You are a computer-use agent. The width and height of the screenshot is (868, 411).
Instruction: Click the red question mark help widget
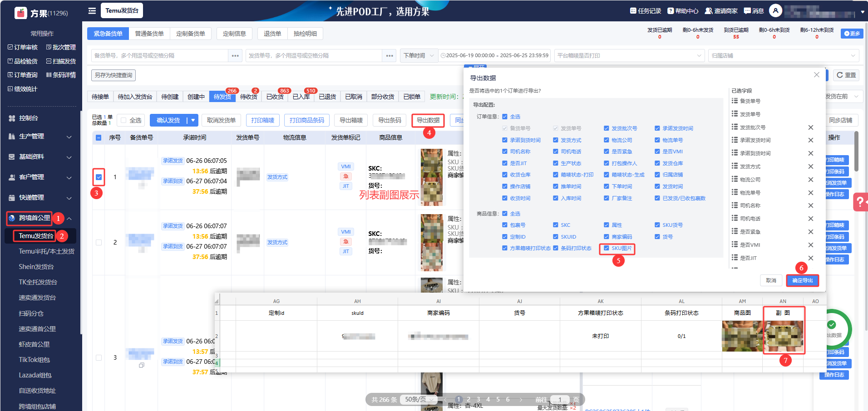tap(860, 202)
